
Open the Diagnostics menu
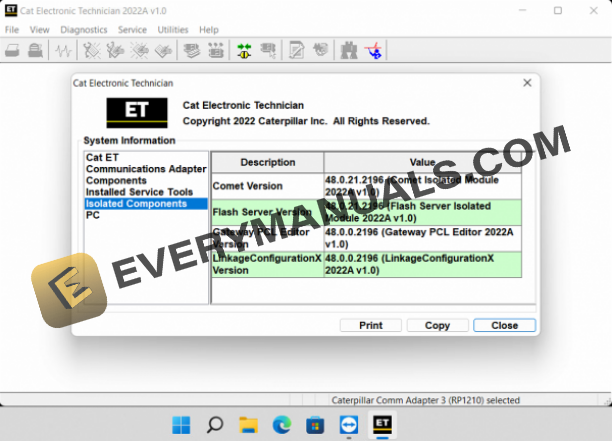[x=83, y=30]
